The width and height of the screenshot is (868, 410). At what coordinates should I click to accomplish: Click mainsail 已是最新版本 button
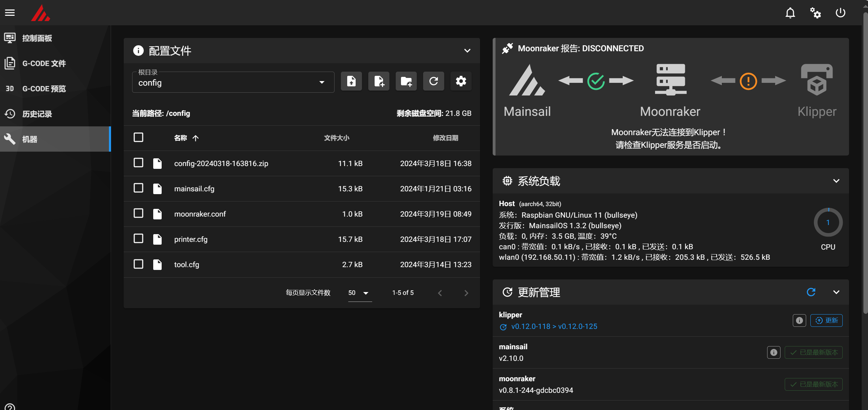pos(814,352)
